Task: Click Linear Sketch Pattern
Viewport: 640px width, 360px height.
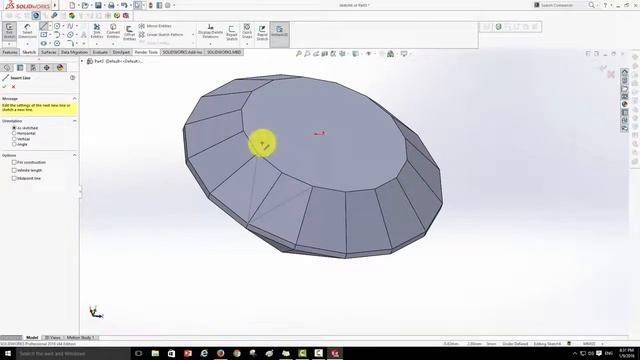Action: pyautogui.click(x=160, y=35)
